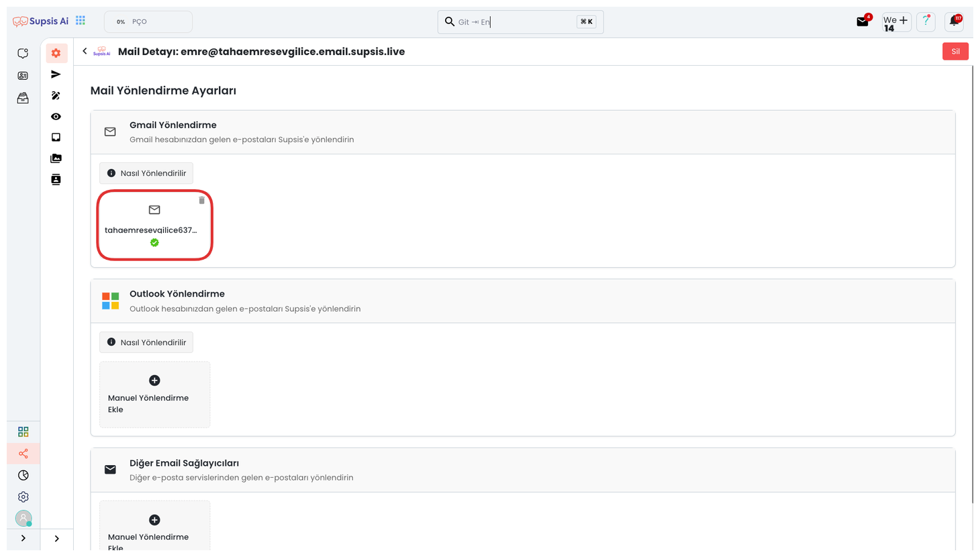Click the Mail Yönlendirme Ayarları title

coord(163,91)
